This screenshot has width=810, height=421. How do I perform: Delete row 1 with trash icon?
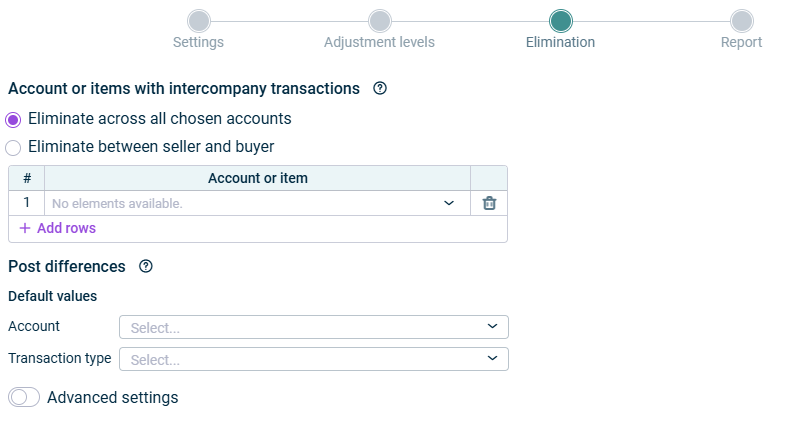489,203
